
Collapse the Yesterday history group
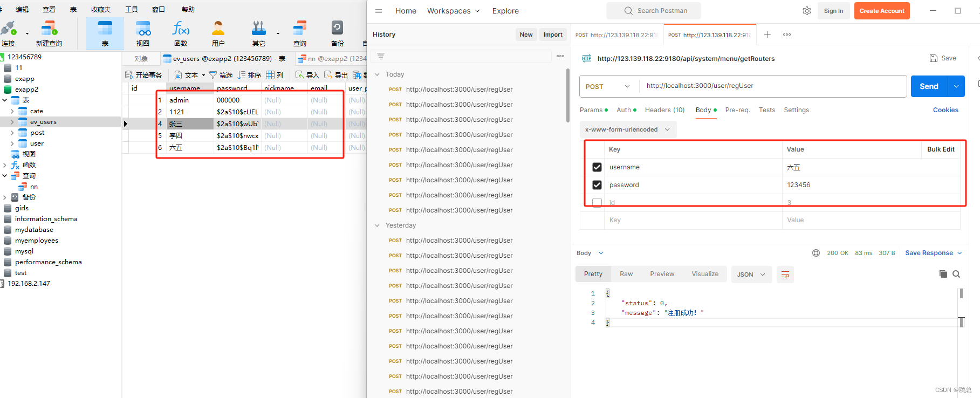click(x=377, y=225)
